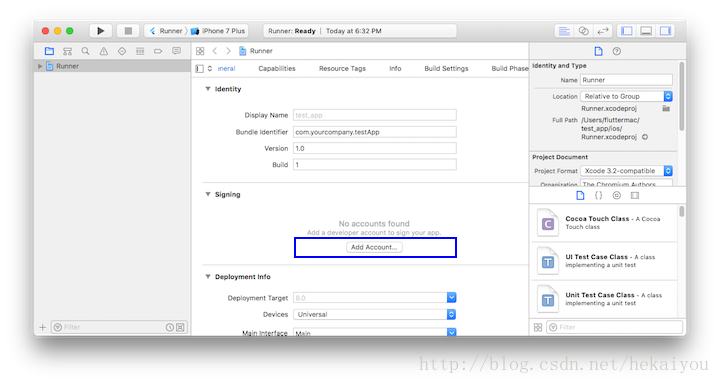This screenshot has height=384, width=720.
Task: Click the Version field
Action: 375,148
